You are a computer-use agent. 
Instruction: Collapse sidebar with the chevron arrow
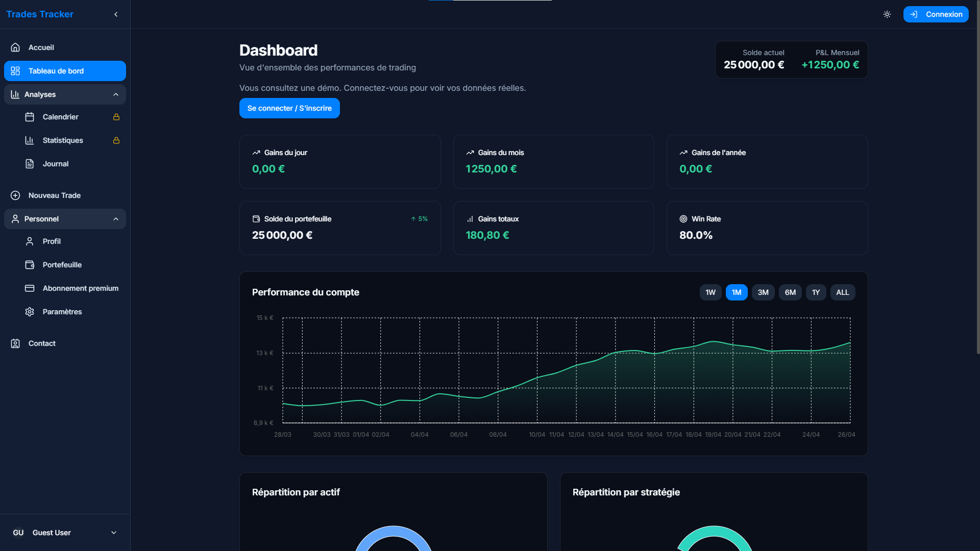116,14
